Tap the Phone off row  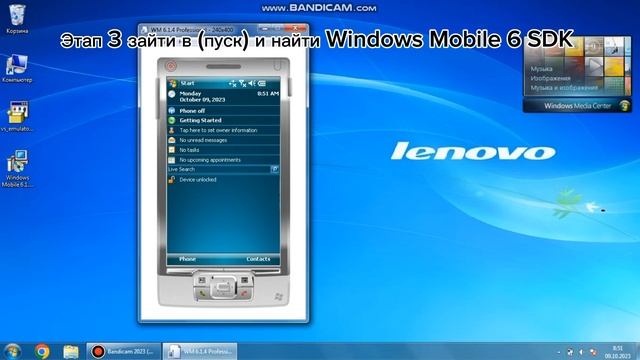(224, 111)
